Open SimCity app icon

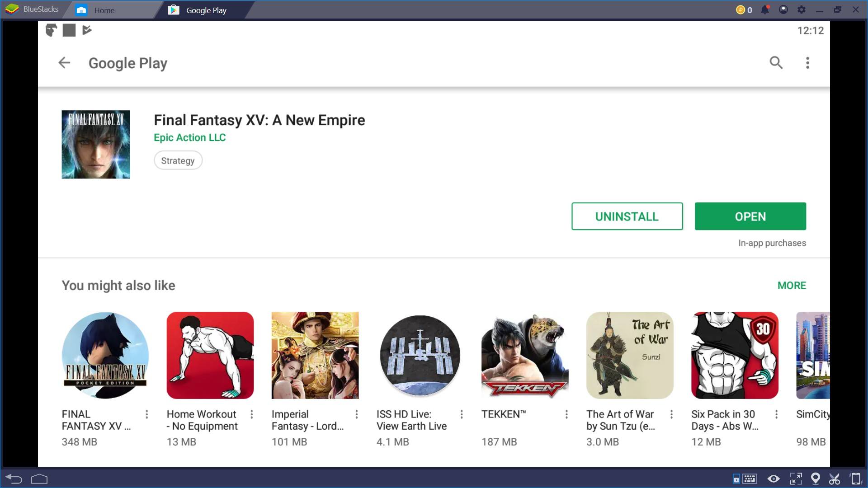click(813, 355)
